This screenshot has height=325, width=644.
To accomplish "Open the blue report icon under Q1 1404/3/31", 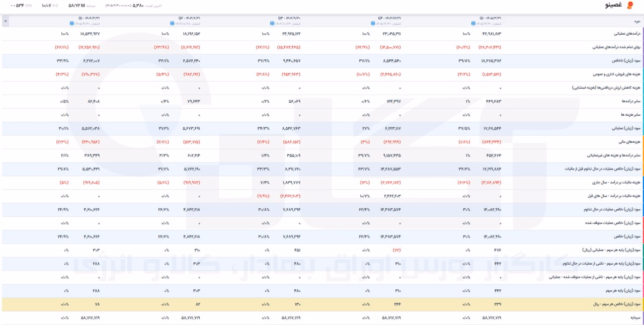I will pyautogui.click(x=71, y=24).
